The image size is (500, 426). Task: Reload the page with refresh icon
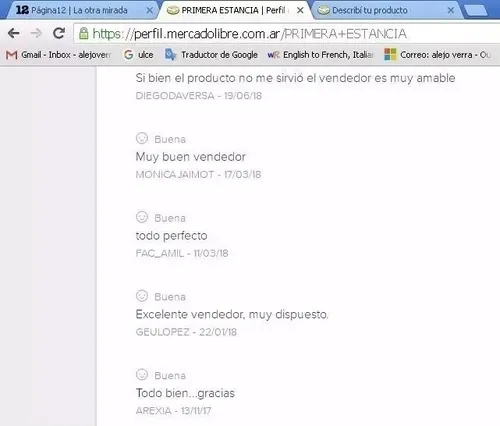pos(59,33)
